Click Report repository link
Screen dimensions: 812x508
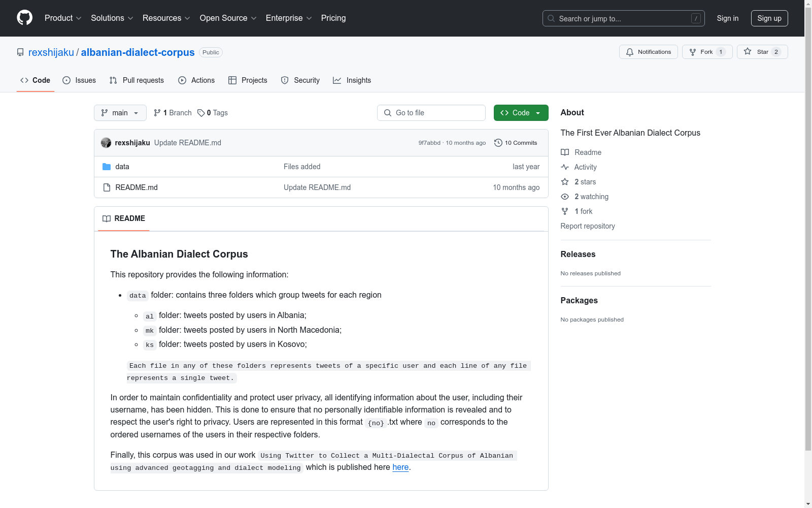pos(588,226)
